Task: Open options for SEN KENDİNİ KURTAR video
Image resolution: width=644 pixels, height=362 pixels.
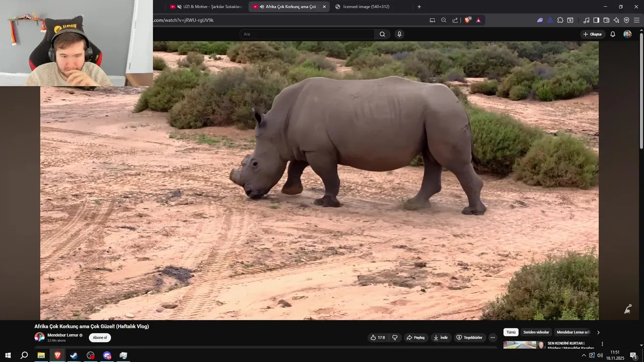Action: click(x=602, y=344)
